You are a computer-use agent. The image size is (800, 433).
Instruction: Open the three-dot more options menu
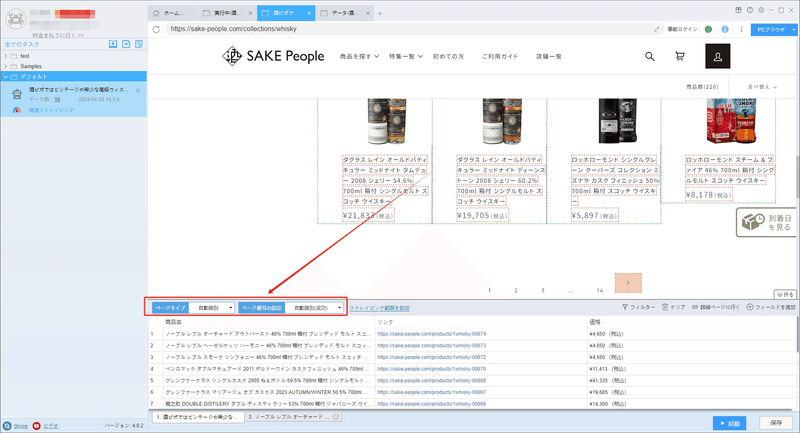tap(741, 29)
